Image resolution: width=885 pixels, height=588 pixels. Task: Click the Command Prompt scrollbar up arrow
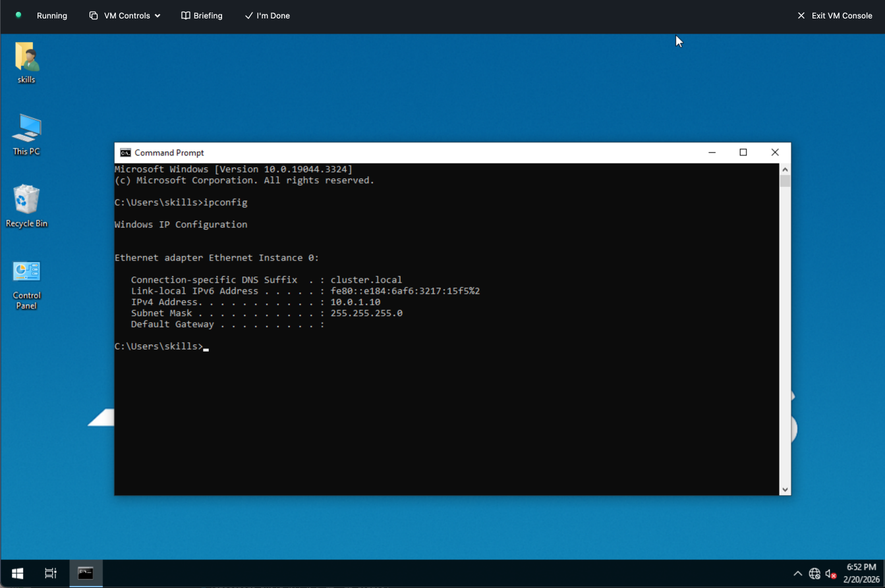click(x=785, y=169)
